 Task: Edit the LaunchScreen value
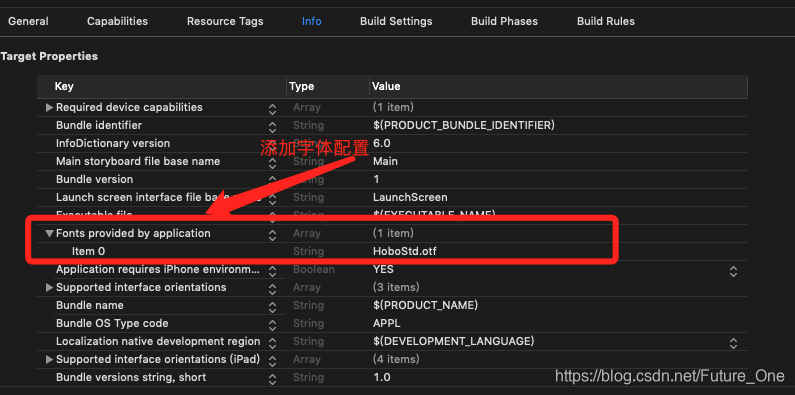point(410,197)
